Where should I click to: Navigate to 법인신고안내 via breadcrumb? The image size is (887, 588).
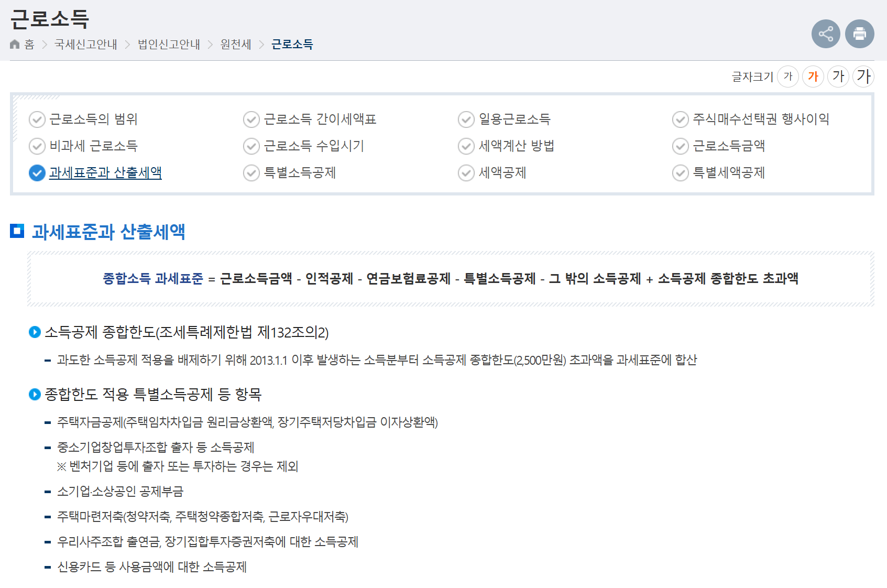coord(168,45)
